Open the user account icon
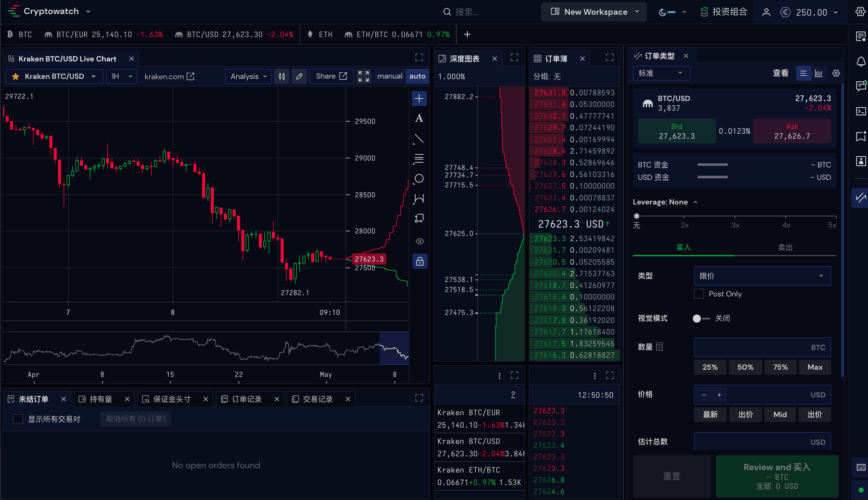This screenshot has width=868, height=500. [x=766, y=12]
